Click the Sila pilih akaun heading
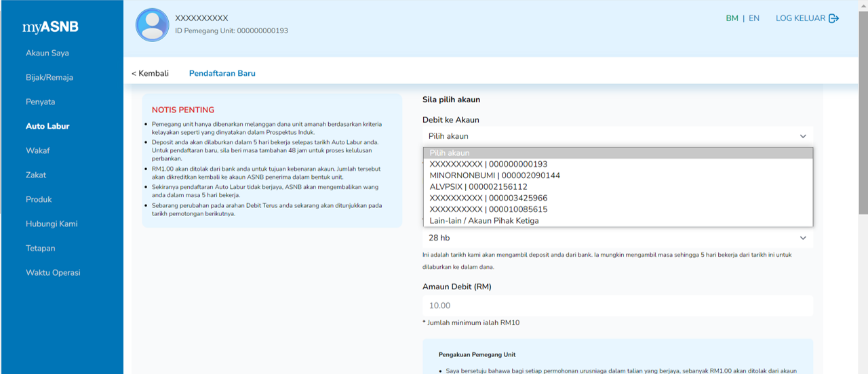The image size is (868, 374). click(451, 100)
